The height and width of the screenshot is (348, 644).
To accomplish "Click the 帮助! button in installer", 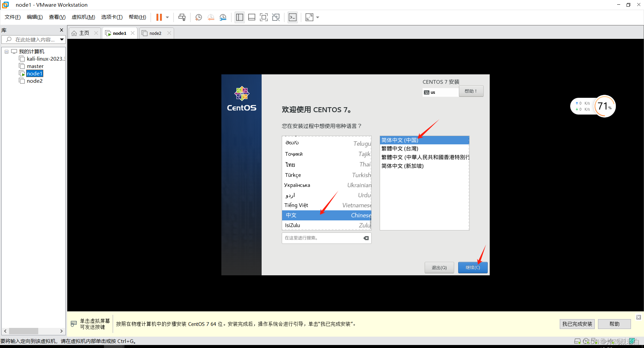I will click(471, 91).
